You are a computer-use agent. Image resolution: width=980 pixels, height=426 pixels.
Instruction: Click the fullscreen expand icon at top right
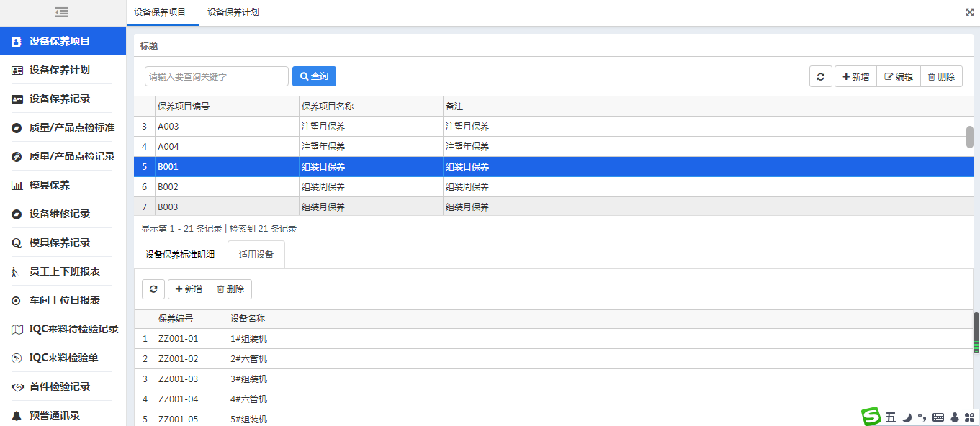969,12
